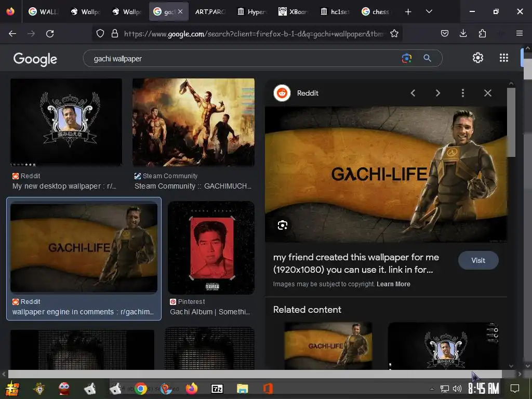Bookmark this page with the star icon
Viewport: 532px width, 399px height.
[x=394, y=34]
